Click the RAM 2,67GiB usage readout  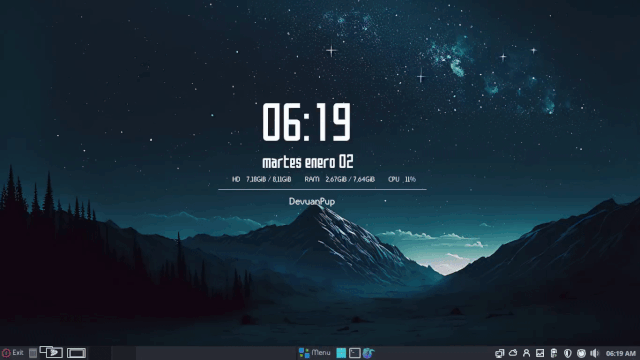(x=340, y=179)
